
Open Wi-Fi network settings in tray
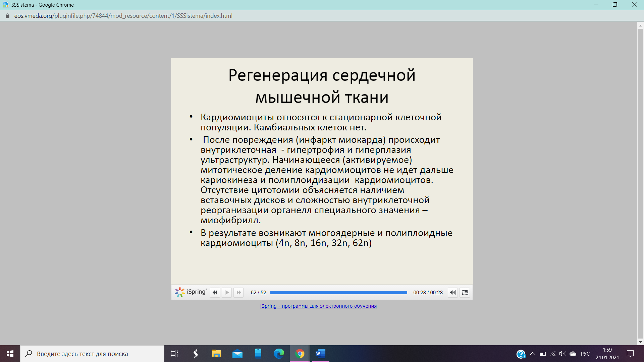tap(553, 354)
